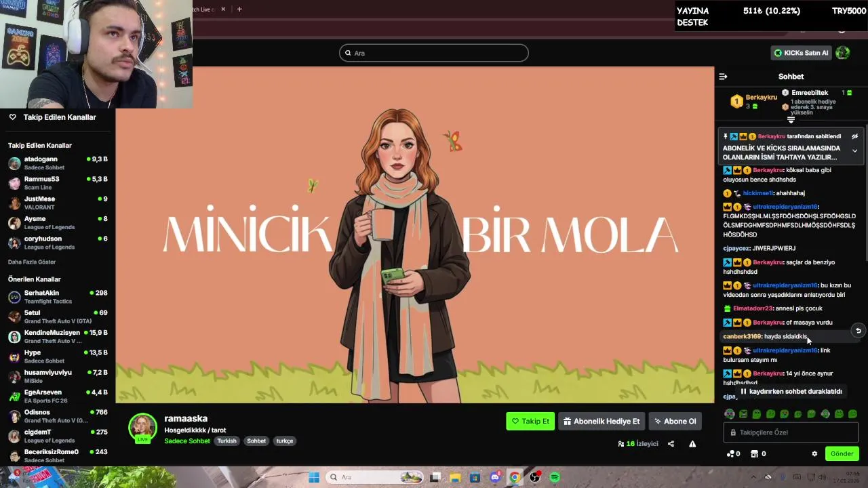Open new browser tab with plus
The height and width of the screenshot is (488, 868).
click(239, 9)
